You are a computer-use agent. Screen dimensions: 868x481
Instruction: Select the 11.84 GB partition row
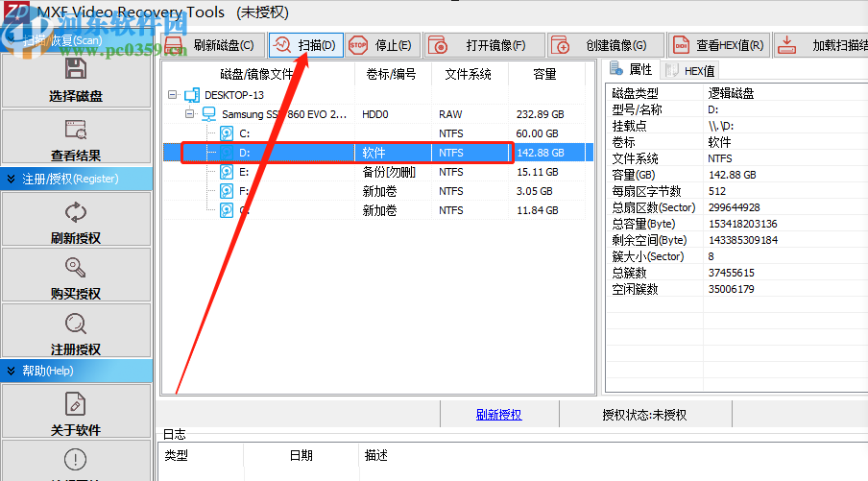374,210
